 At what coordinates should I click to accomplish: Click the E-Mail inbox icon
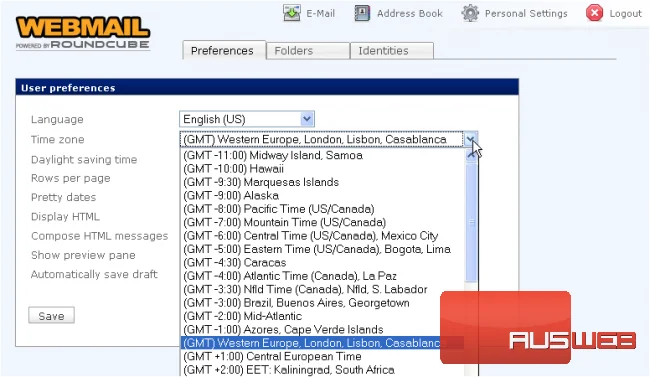(292, 13)
